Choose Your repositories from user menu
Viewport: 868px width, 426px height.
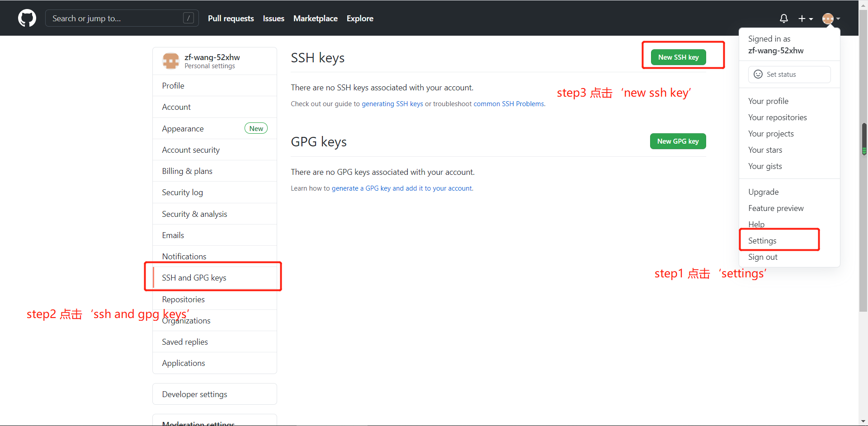[789, 117]
